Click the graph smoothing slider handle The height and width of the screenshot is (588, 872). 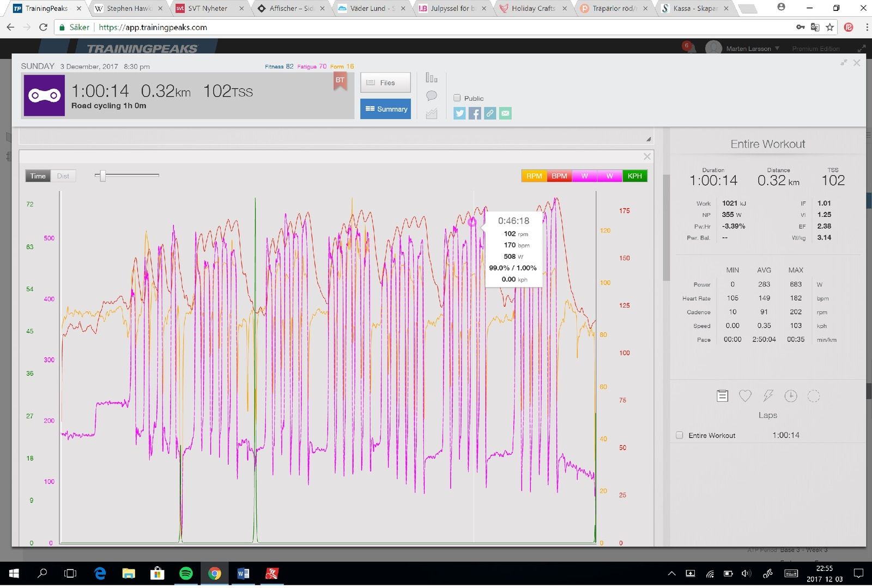pyautogui.click(x=102, y=175)
